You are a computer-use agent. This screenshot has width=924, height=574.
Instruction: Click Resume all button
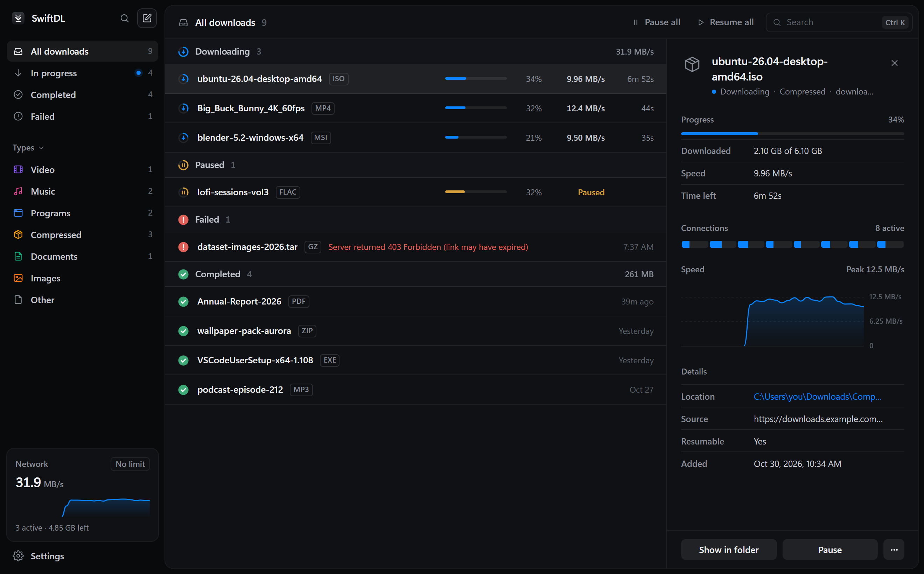(726, 22)
